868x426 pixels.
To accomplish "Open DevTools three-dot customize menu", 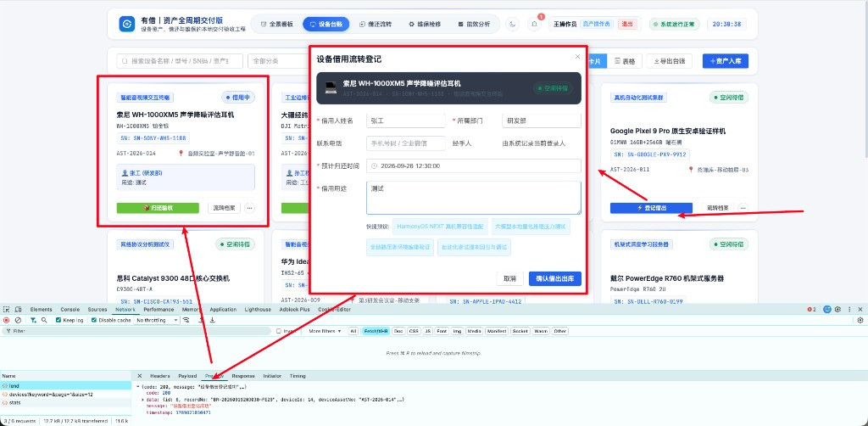I will tap(849, 309).
